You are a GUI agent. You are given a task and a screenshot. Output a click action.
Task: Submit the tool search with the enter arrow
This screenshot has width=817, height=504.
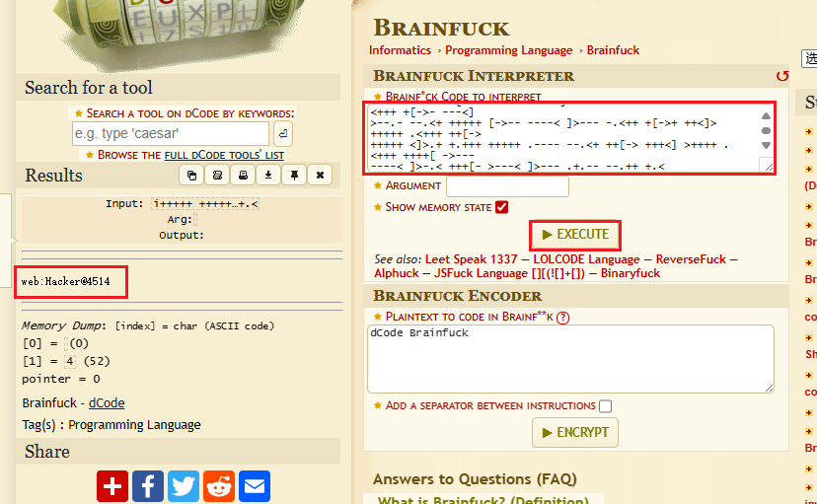[x=282, y=134]
